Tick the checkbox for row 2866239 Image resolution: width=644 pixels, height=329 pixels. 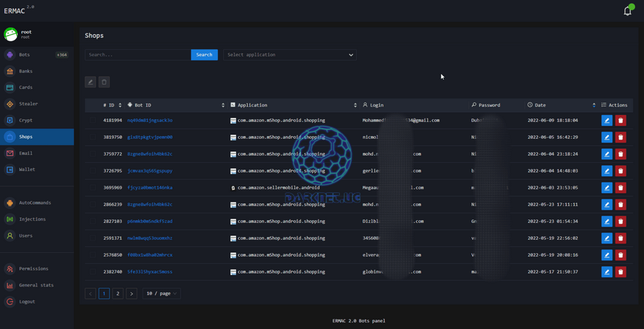93,205
